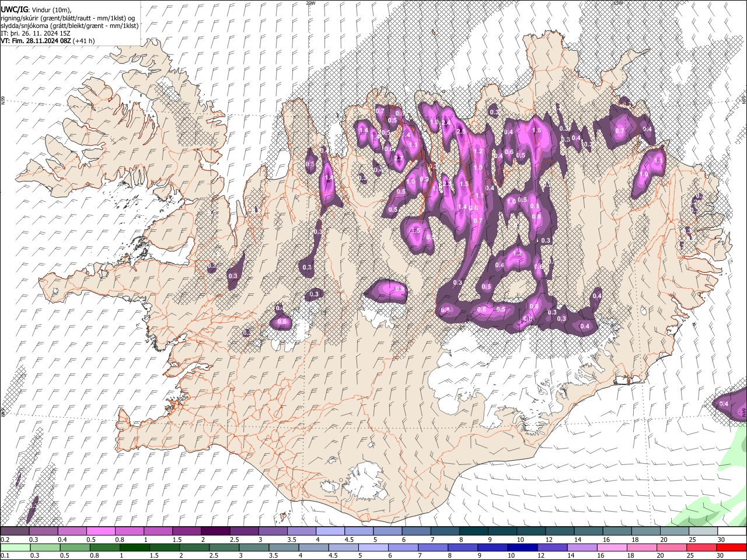Pick top-row legend swatch between 4 and 4.5
The width and height of the screenshot is (747, 560).
pyautogui.click(x=330, y=531)
